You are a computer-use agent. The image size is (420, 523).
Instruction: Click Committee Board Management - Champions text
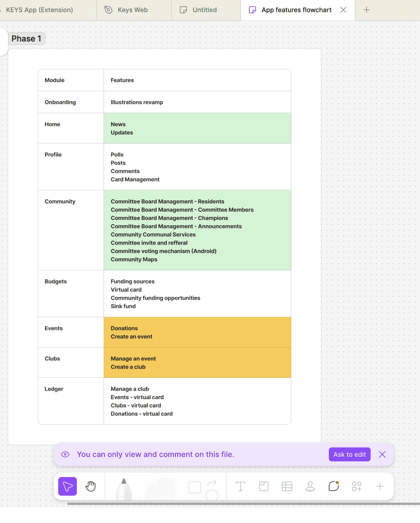coord(169,218)
